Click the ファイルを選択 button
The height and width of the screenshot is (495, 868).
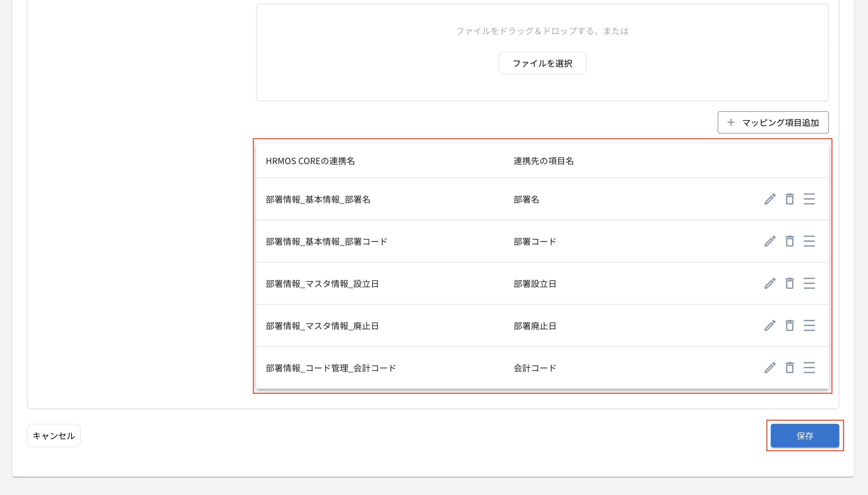click(542, 63)
